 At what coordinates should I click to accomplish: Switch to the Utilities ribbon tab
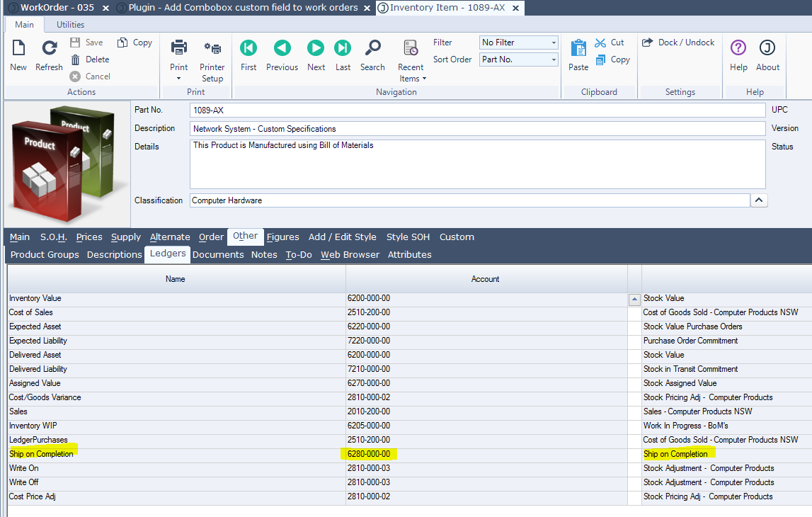[x=70, y=25]
